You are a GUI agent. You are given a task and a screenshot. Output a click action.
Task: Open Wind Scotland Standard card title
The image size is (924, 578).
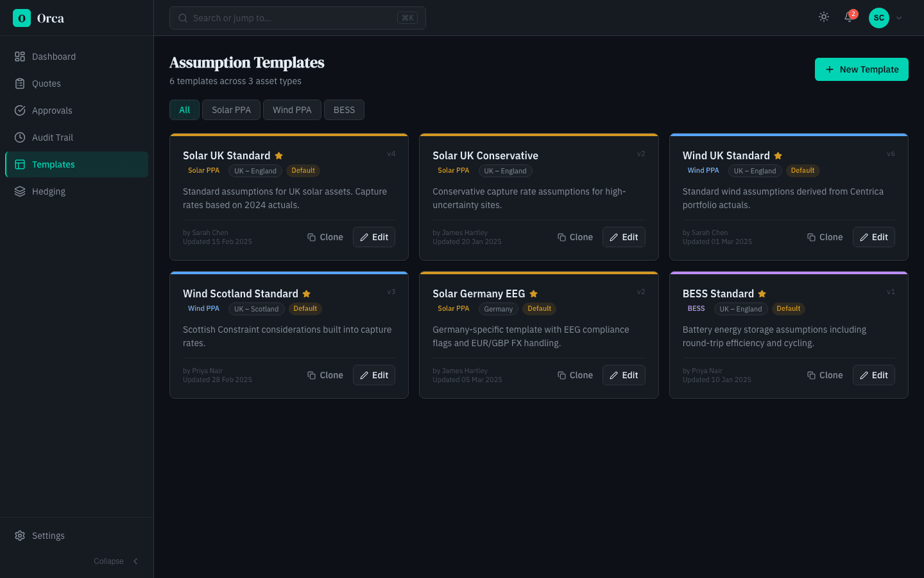pyautogui.click(x=241, y=293)
